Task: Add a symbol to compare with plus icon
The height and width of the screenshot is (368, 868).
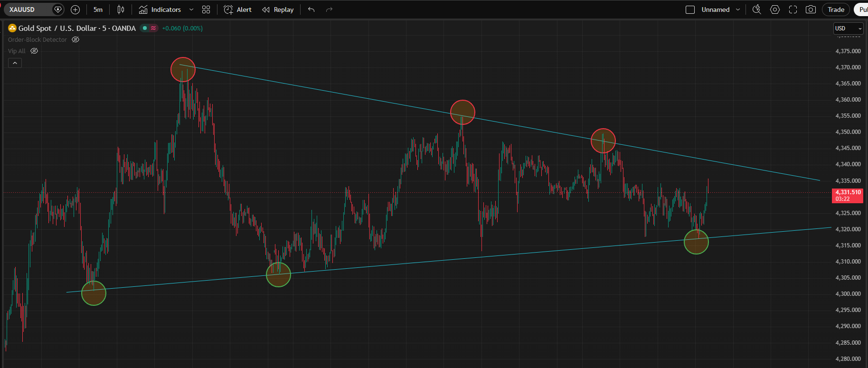Action: click(x=75, y=9)
